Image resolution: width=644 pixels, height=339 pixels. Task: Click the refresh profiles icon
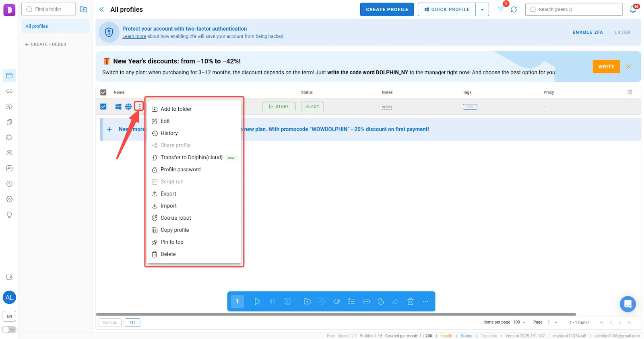pyautogui.click(x=514, y=9)
